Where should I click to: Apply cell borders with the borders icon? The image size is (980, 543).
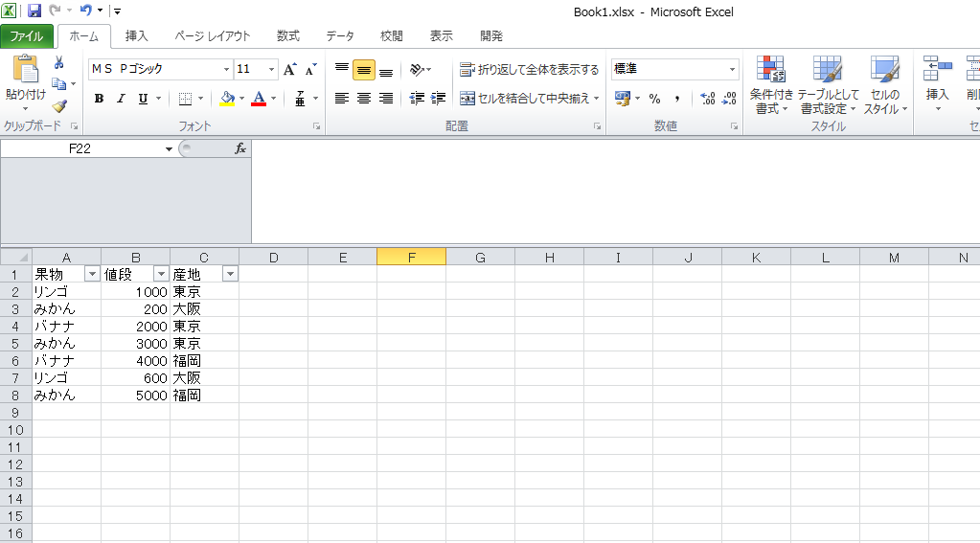[185, 99]
